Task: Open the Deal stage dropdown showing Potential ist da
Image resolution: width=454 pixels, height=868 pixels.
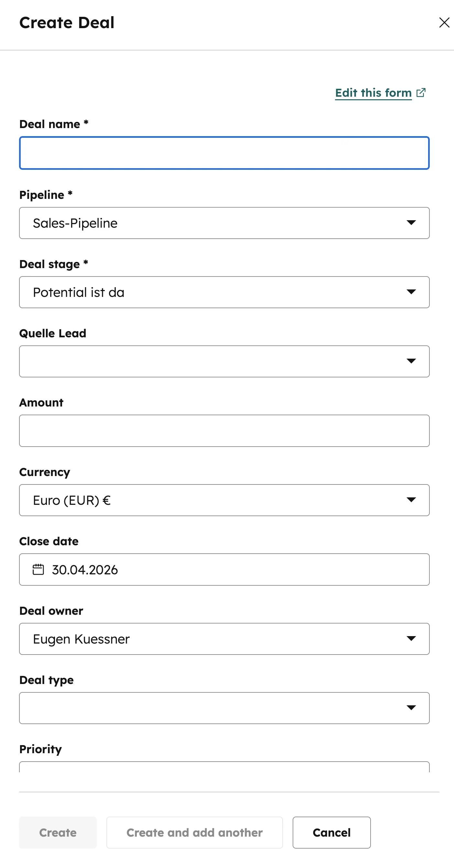Action: pos(224,292)
